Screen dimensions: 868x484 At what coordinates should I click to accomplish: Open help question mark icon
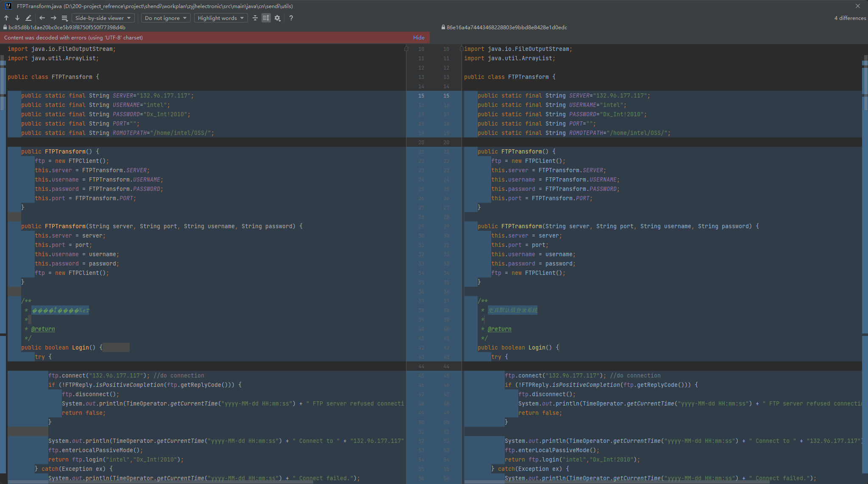291,18
